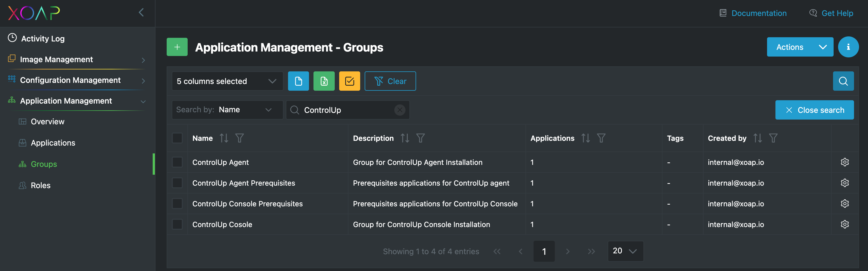Sort by Created by column
Image resolution: width=868 pixels, height=271 pixels.
[x=758, y=138]
